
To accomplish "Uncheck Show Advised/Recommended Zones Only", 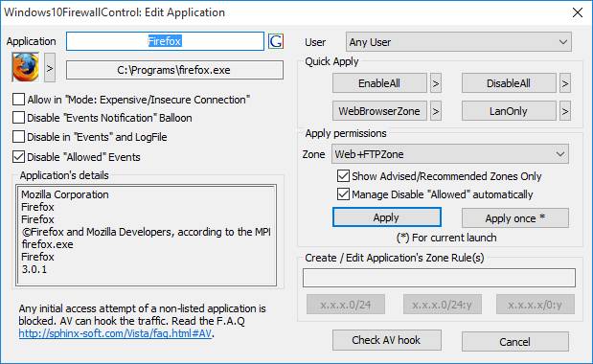I will pyautogui.click(x=343, y=175).
